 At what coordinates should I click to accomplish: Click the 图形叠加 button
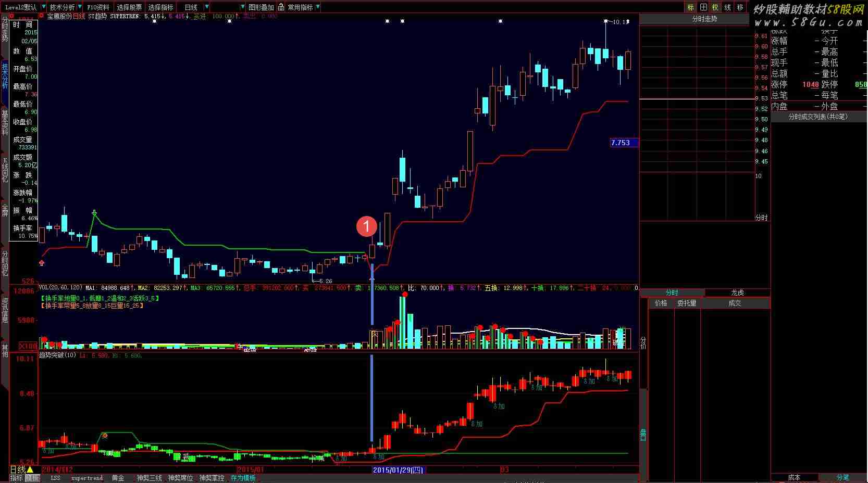(261, 7)
